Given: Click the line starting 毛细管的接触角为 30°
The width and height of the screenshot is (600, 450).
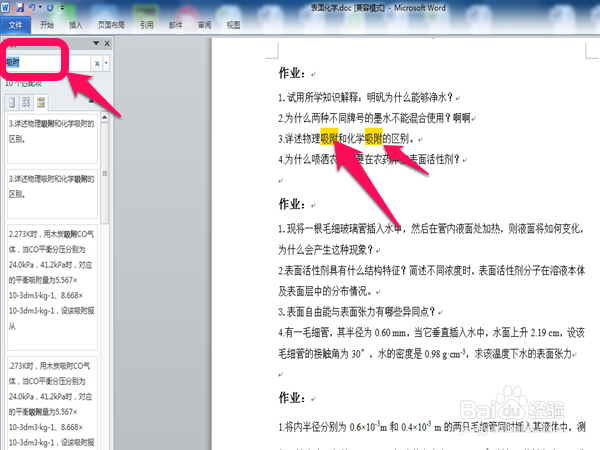Looking at the screenshot, I should click(x=425, y=353).
